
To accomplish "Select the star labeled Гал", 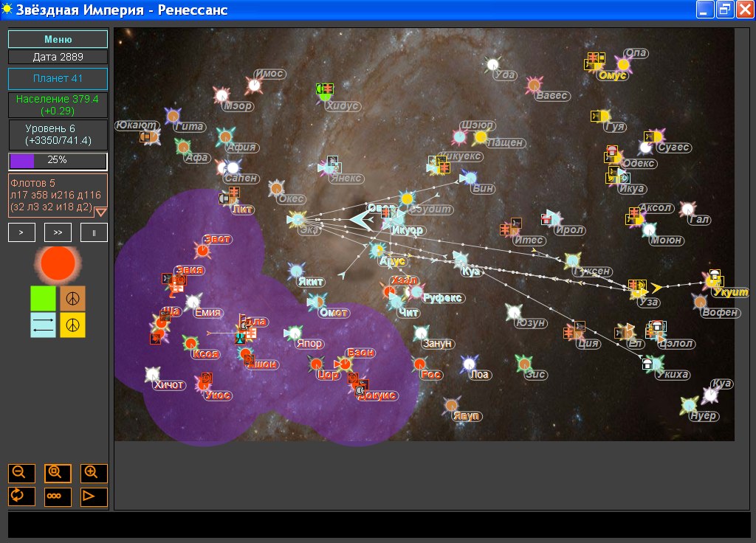I will pos(688,209).
